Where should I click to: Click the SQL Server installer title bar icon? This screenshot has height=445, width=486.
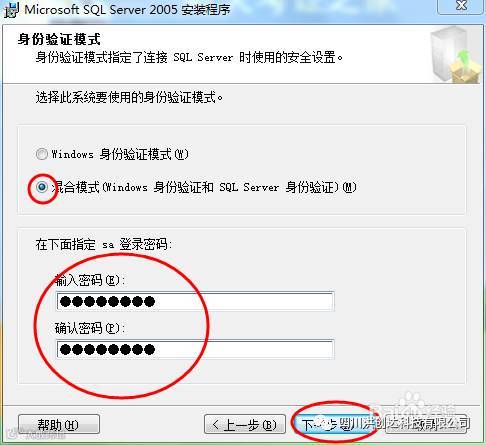click(x=11, y=9)
